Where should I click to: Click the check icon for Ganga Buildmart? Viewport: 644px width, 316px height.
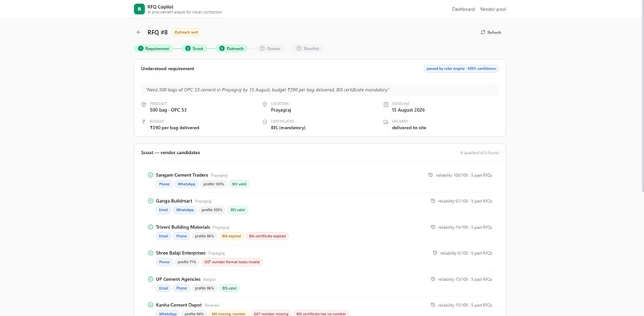pos(150,200)
